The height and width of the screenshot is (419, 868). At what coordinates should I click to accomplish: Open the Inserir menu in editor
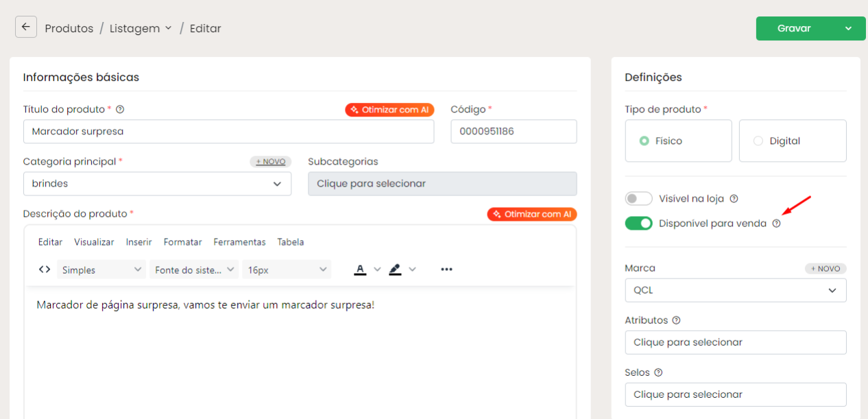(x=138, y=242)
